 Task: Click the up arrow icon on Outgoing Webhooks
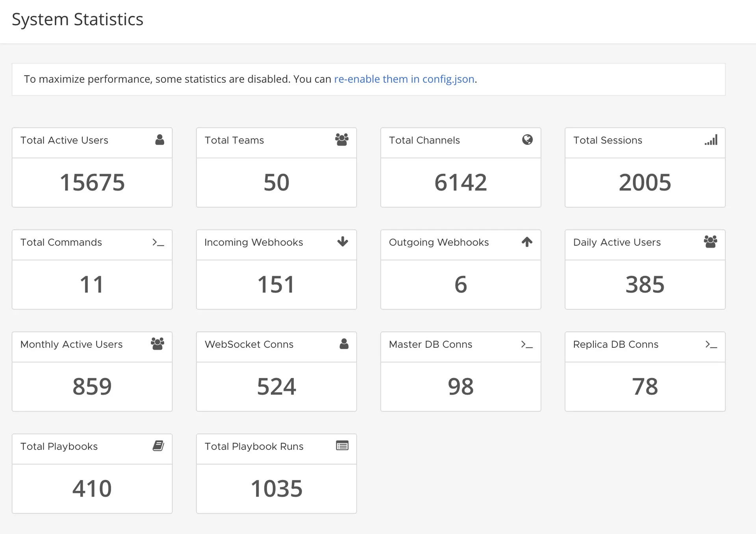527,241
